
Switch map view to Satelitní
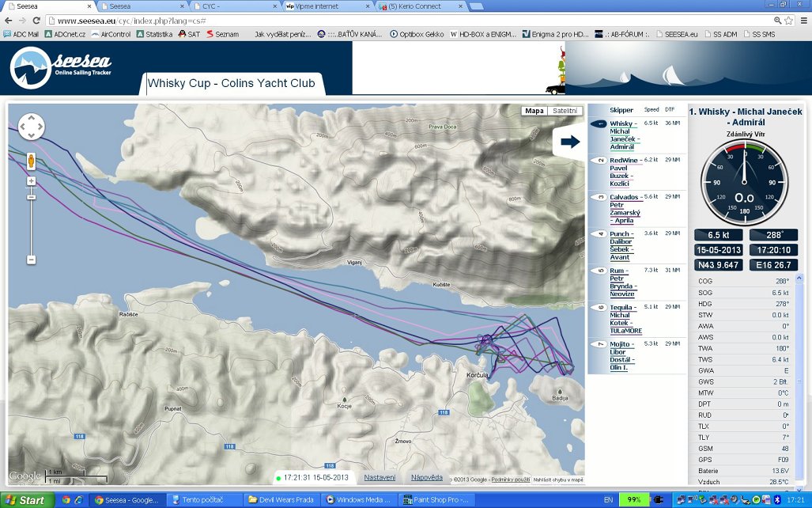tap(565, 111)
